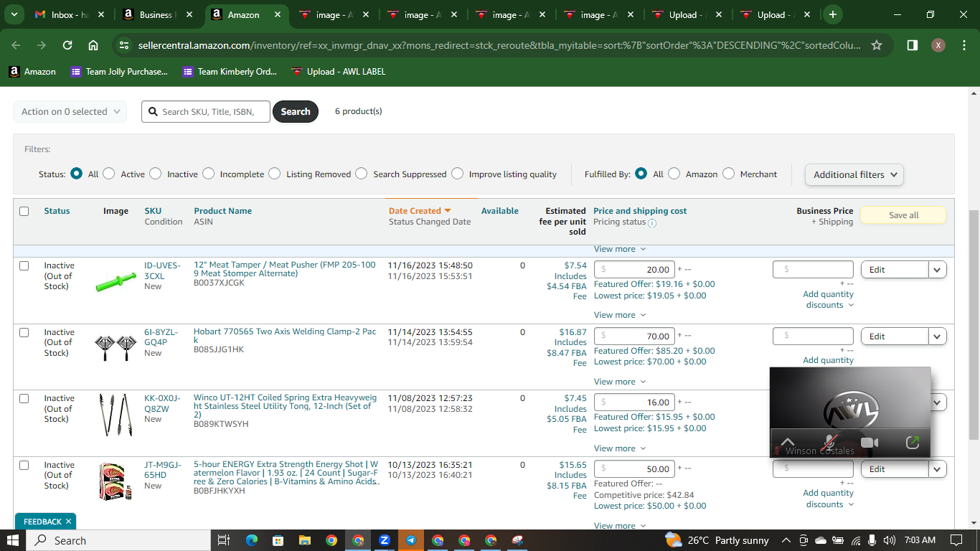Start video in the Zoom mini window

(870, 443)
